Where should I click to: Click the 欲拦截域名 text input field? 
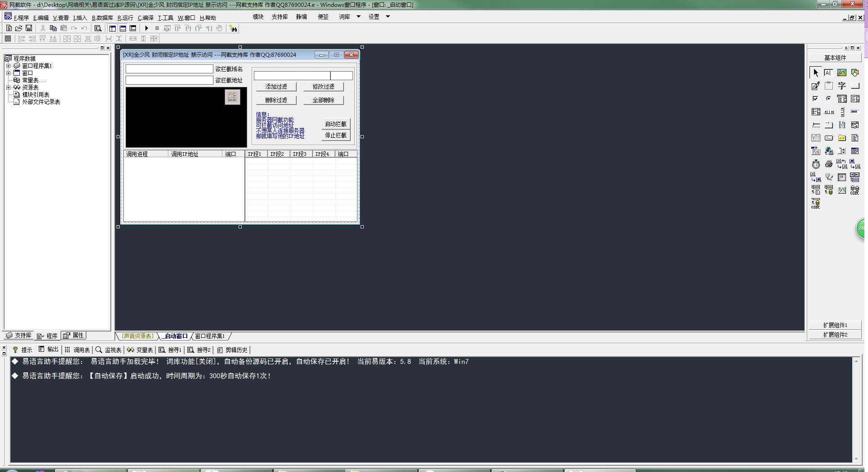click(x=169, y=69)
